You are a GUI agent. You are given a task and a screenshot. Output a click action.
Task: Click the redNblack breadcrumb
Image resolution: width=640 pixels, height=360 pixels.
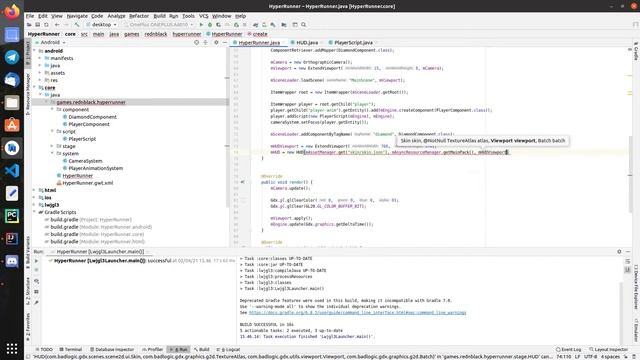click(x=156, y=34)
